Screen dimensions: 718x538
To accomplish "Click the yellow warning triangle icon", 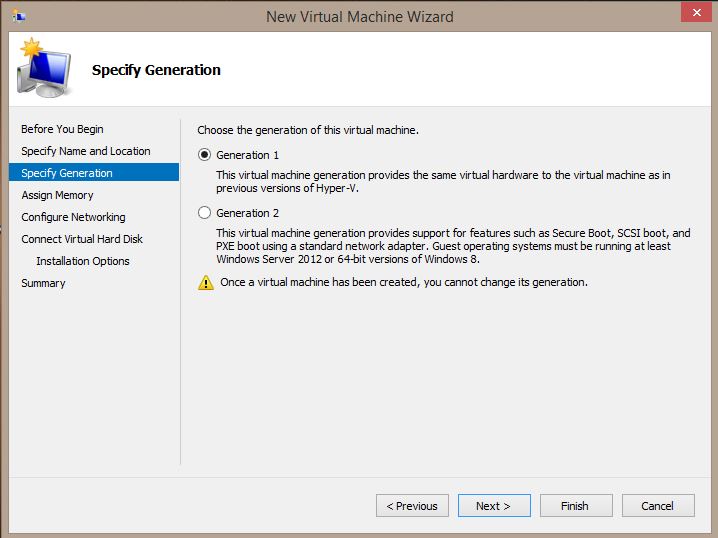I will point(206,283).
